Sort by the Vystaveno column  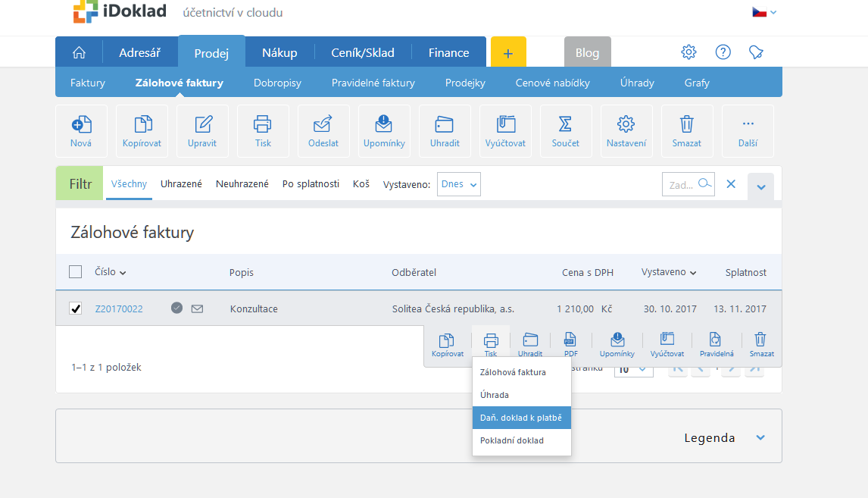(x=669, y=272)
